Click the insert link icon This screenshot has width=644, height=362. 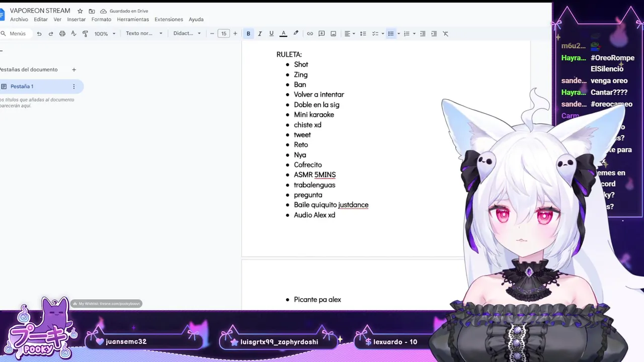(310, 34)
